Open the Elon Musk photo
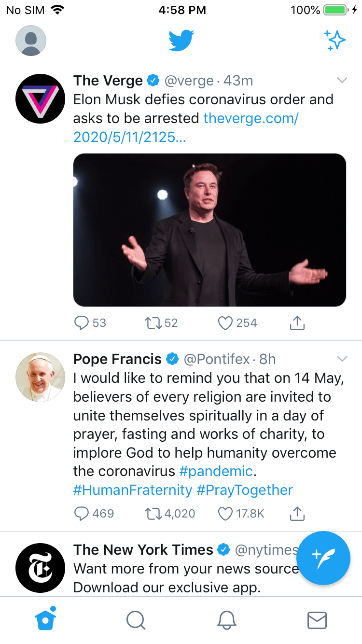This screenshot has height=644, width=362. click(209, 230)
